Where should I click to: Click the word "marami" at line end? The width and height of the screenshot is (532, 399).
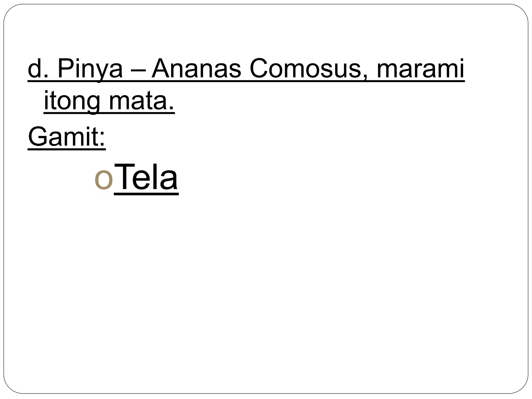pyautogui.click(x=420, y=69)
